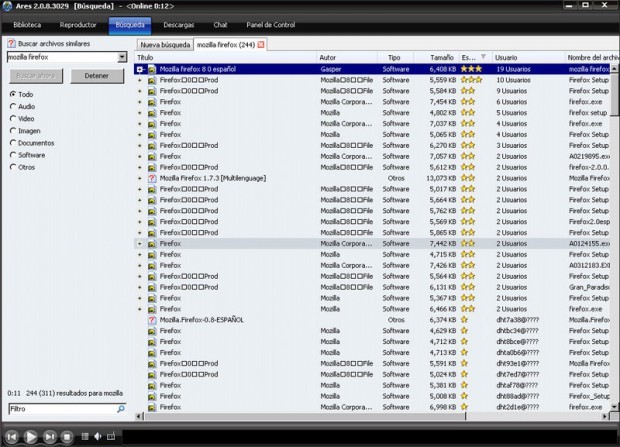The width and height of the screenshot is (620, 447).
Task: Click the question-mark icon beside Buscar archivos similares
Action: point(11,44)
